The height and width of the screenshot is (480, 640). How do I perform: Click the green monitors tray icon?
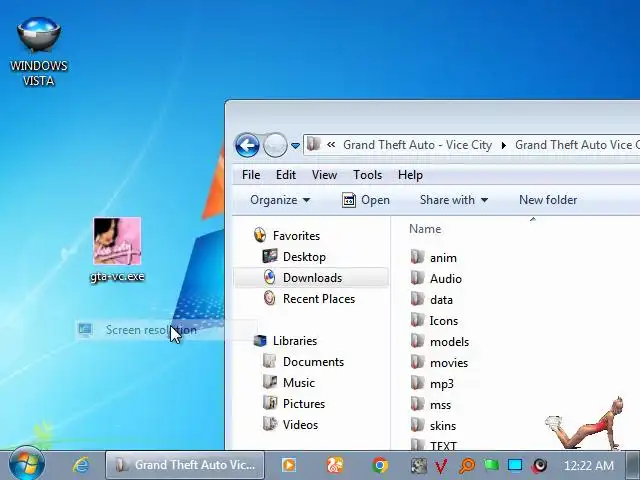tap(491, 465)
